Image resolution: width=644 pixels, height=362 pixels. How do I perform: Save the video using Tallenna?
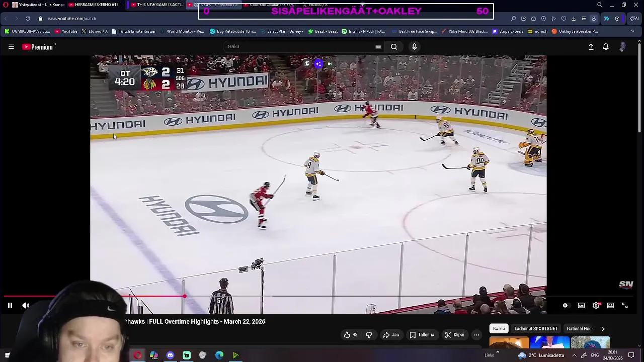[x=422, y=335]
